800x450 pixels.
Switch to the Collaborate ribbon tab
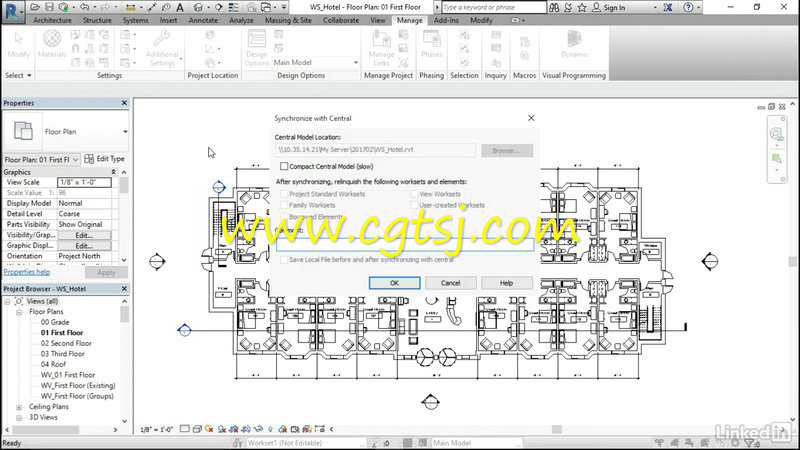341,20
